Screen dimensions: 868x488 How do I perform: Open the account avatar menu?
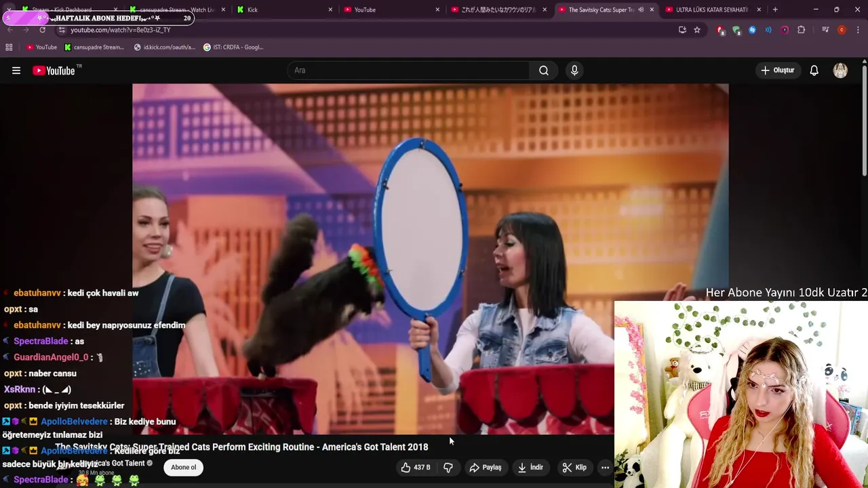[840, 70]
